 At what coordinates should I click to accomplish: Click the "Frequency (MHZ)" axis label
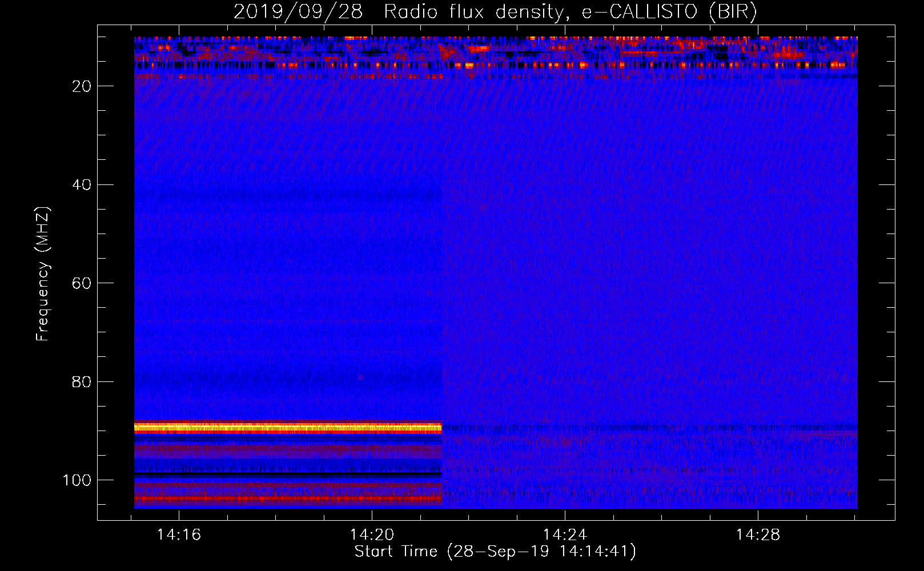click(43, 274)
